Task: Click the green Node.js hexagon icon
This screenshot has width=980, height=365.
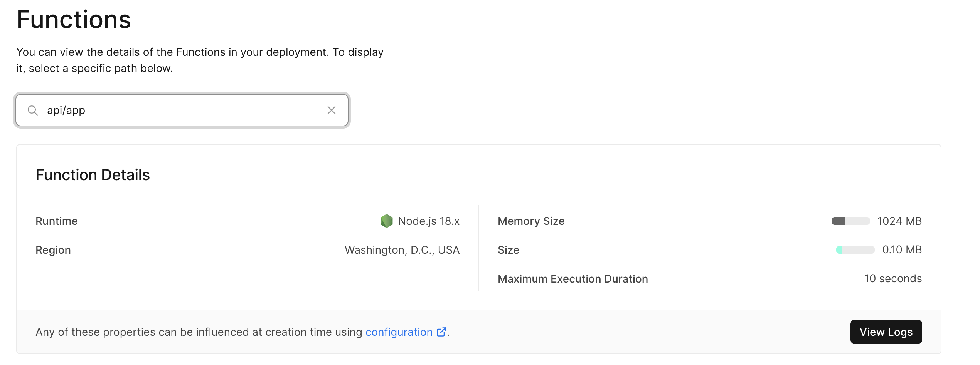Action: tap(386, 221)
